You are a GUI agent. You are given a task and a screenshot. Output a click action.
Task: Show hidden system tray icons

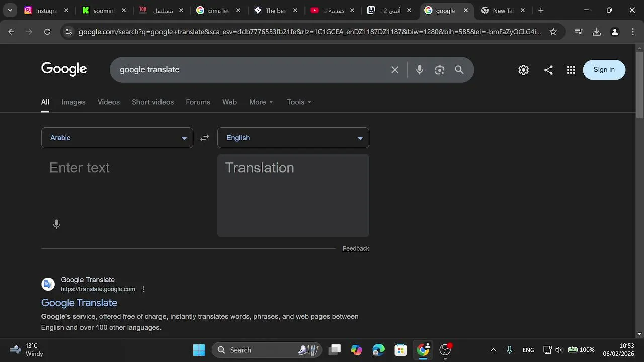click(x=493, y=350)
